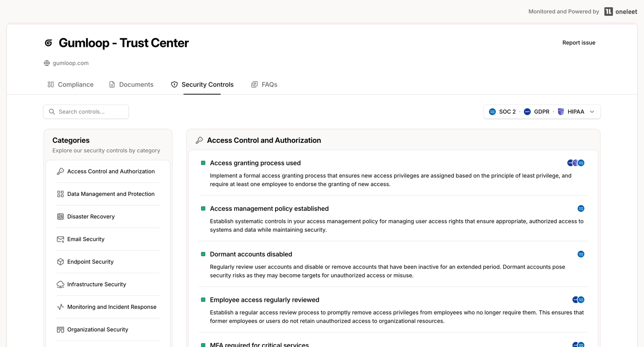Click the HIPAA shield icon in framework filter
The height and width of the screenshot is (347, 644).
click(x=561, y=112)
